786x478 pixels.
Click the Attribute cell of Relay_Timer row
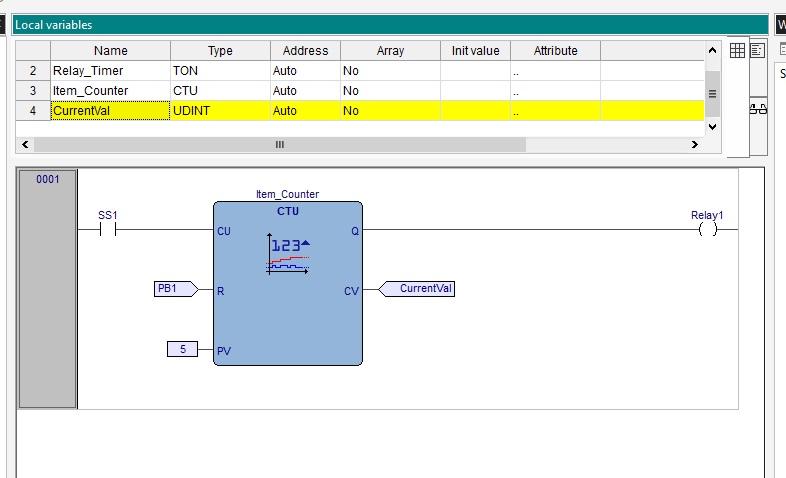[555, 71]
